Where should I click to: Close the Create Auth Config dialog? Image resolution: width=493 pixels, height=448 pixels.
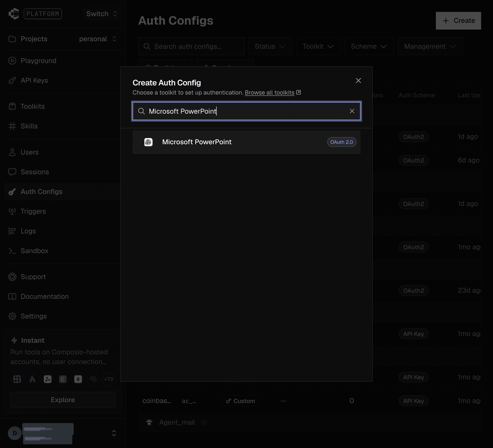(x=358, y=81)
